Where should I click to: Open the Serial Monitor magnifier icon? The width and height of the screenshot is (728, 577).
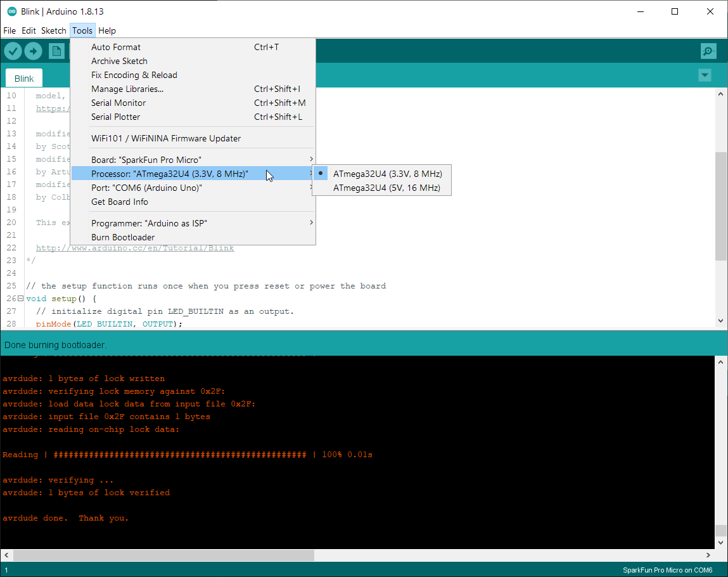[708, 51]
